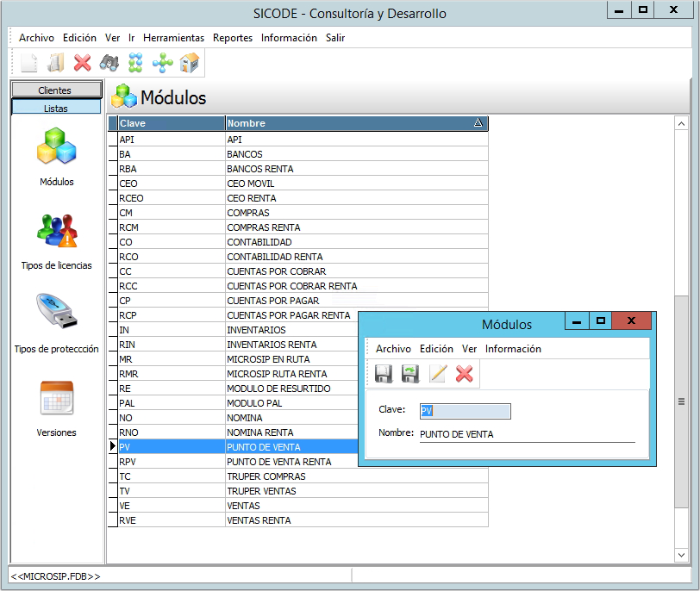This screenshot has width=700, height=591.
Task: Click the red X delete icon in main toolbar
Action: point(83,63)
